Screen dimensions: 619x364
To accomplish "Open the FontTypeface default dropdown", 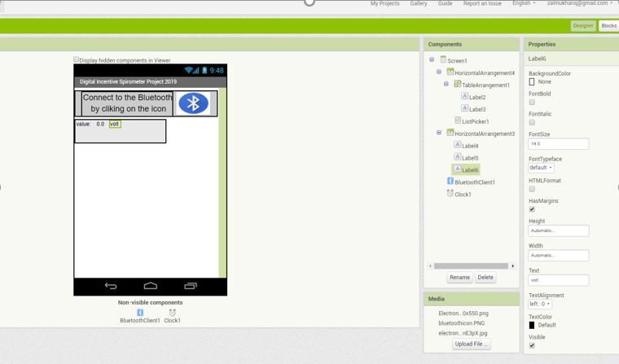I will coord(541,168).
